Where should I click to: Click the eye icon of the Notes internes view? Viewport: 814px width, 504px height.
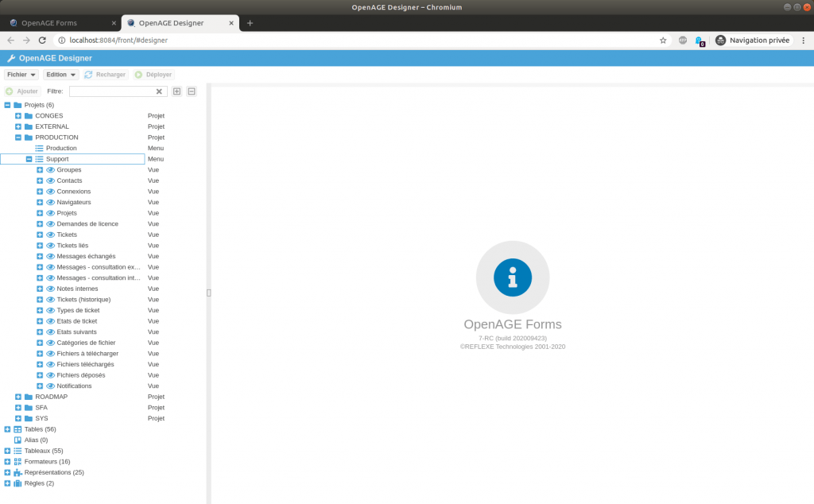point(50,289)
